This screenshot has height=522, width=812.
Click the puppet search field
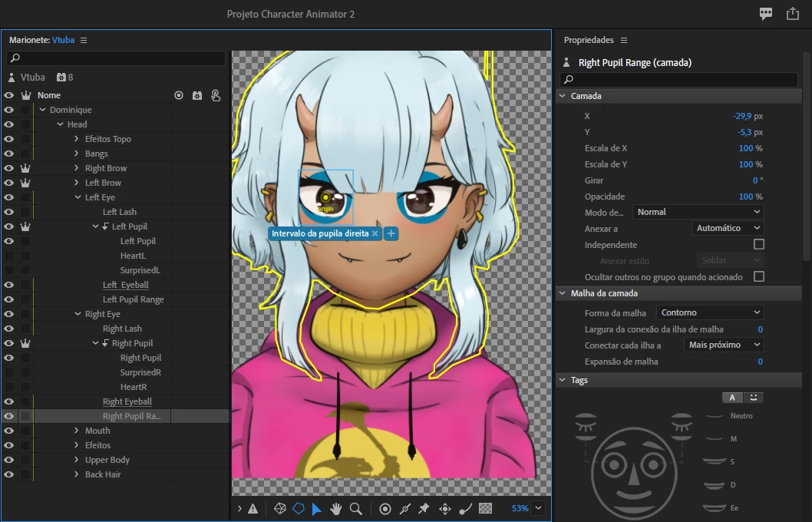[x=116, y=58]
